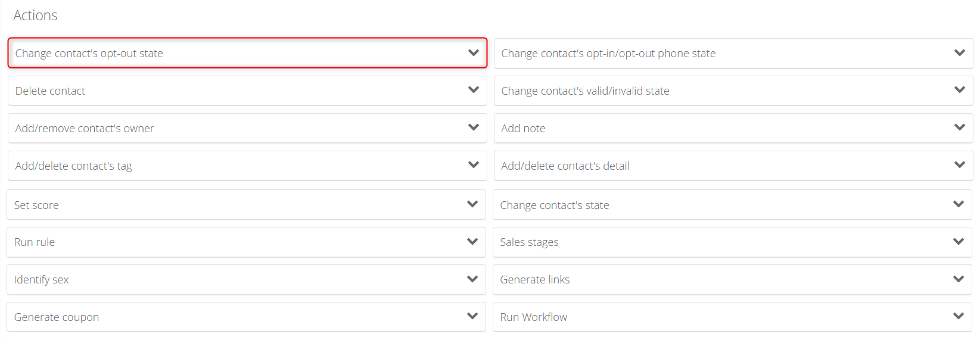Image resolution: width=980 pixels, height=340 pixels.
Task: Open Add/remove contact's owner action
Action: coord(247,128)
